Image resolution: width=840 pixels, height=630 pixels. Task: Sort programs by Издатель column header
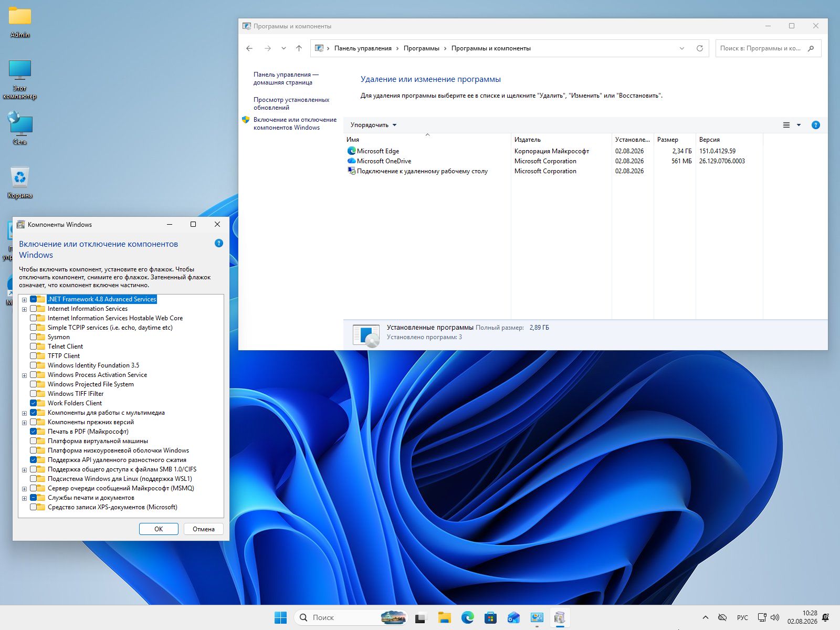coord(561,140)
